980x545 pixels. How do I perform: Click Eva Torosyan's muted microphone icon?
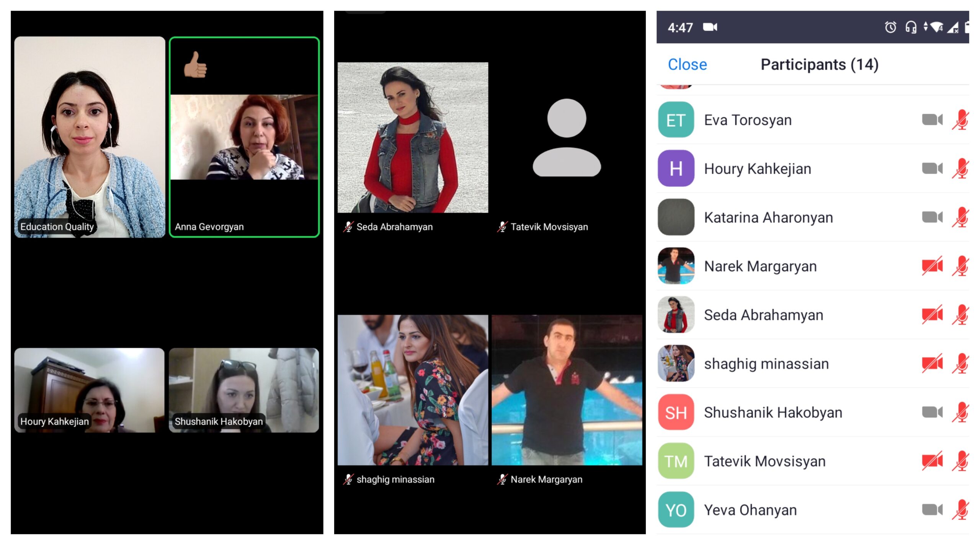pos(960,120)
